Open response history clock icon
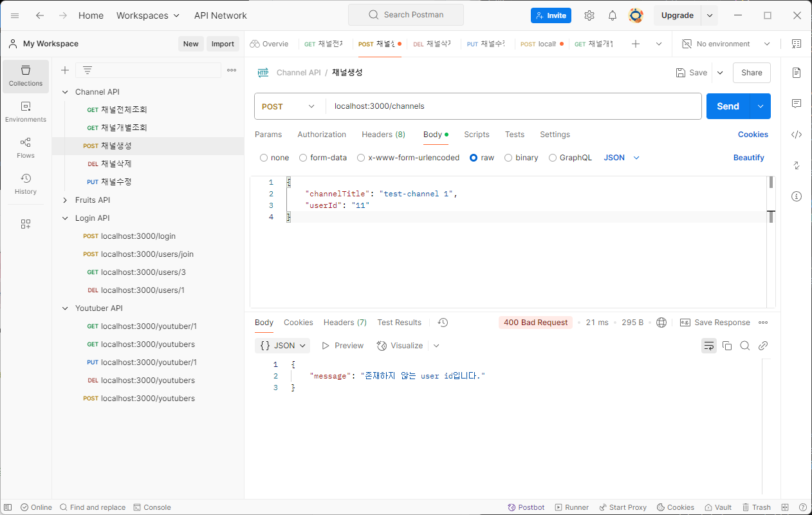 (x=443, y=323)
